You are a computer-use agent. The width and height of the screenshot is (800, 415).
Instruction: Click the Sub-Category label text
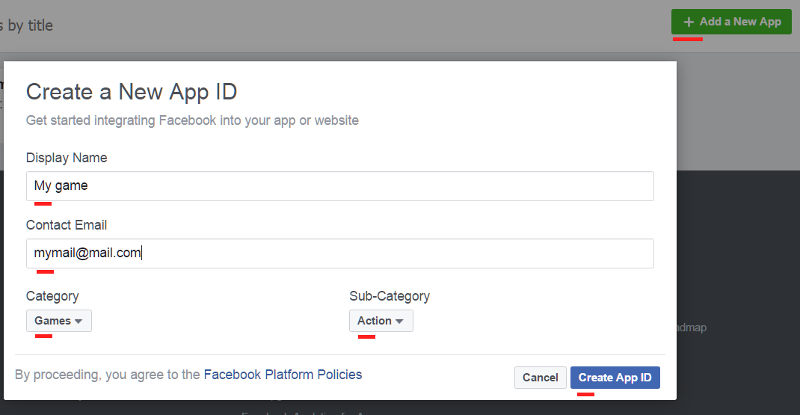click(x=389, y=296)
